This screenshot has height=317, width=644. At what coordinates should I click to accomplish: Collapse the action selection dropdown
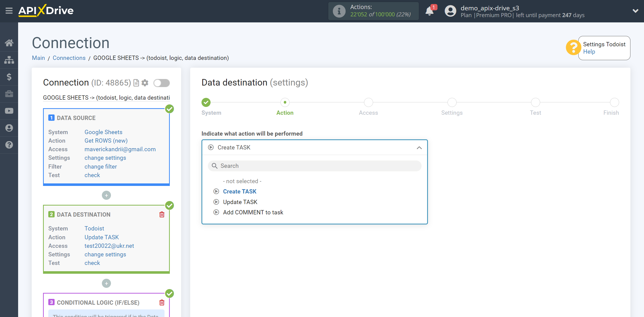pyautogui.click(x=419, y=147)
